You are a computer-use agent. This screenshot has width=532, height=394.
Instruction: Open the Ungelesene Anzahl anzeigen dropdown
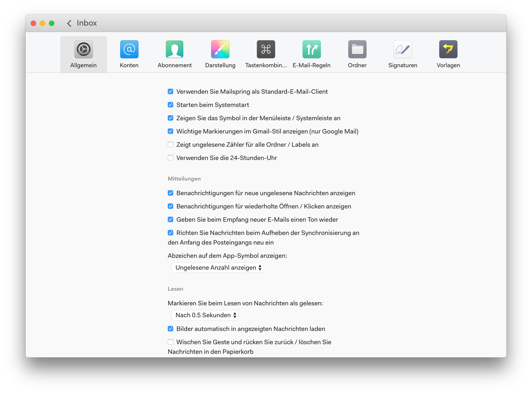pyautogui.click(x=217, y=268)
